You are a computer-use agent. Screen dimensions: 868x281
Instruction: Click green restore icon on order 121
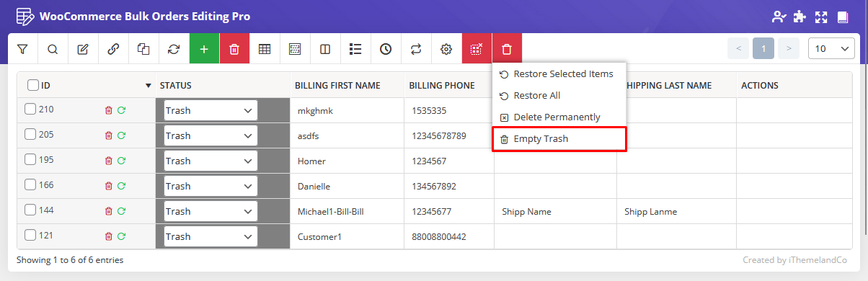pyautogui.click(x=122, y=236)
